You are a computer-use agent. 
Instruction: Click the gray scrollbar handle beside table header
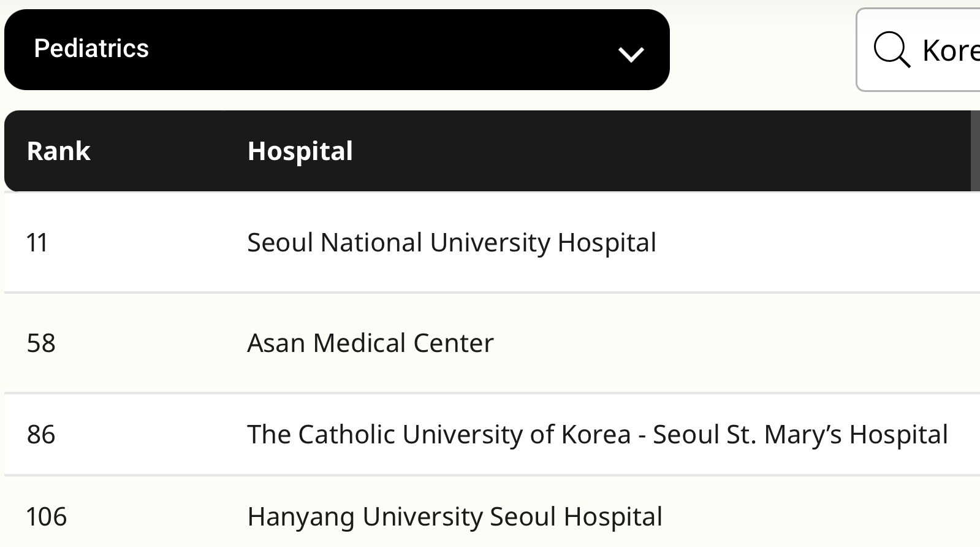click(974, 151)
